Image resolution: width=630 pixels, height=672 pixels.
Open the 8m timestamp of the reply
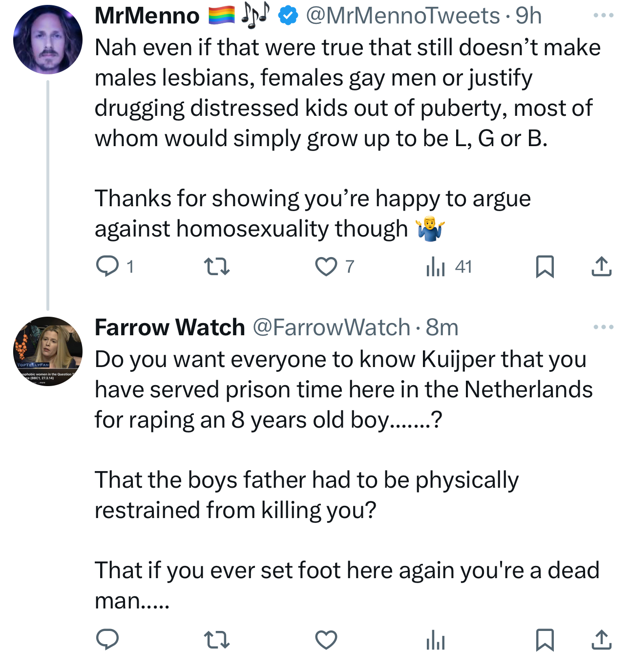point(442,327)
